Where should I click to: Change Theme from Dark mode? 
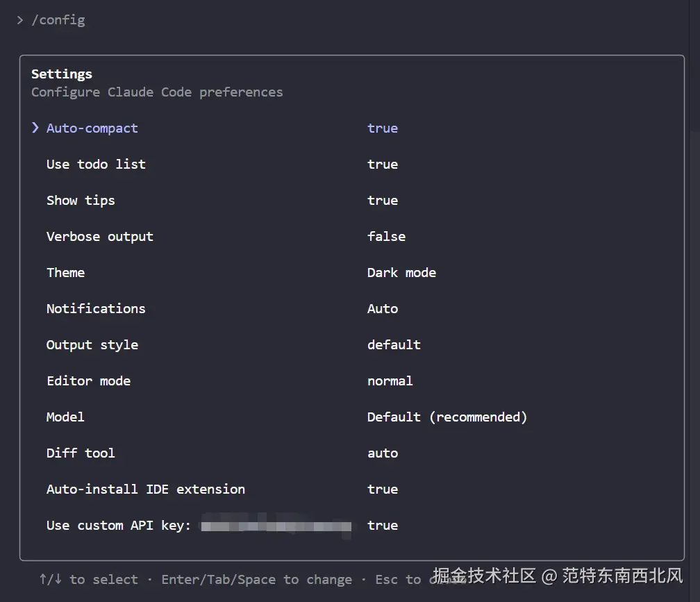[x=65, y=272]
